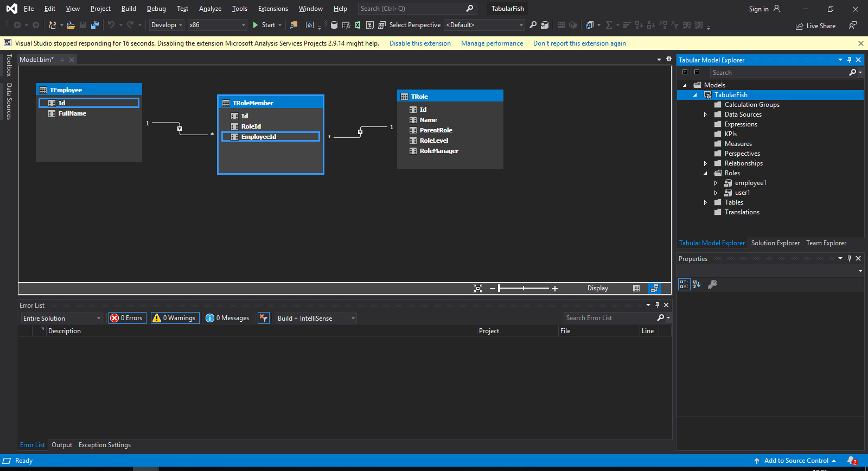868x471 pixels.
Task: Click Disable this extension link
Action: tap(420, 43)
